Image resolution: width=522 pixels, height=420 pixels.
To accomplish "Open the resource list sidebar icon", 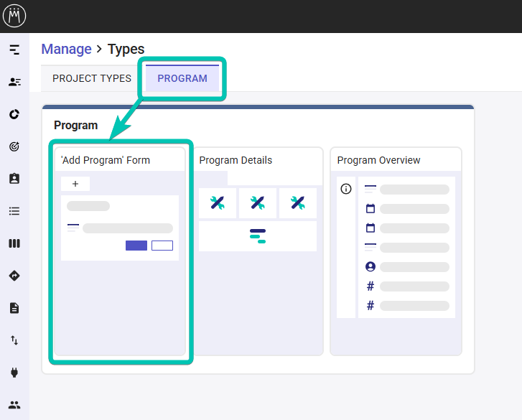I will [x=14, y=82].
